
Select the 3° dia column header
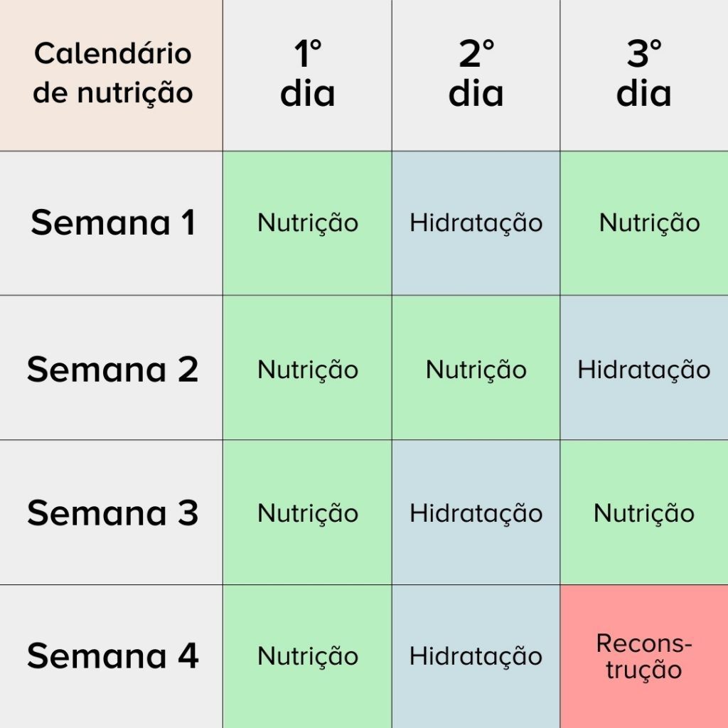coord(644,75)
